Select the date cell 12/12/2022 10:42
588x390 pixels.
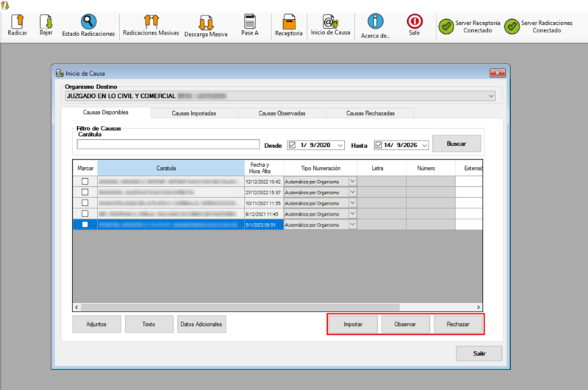(264, 181)
